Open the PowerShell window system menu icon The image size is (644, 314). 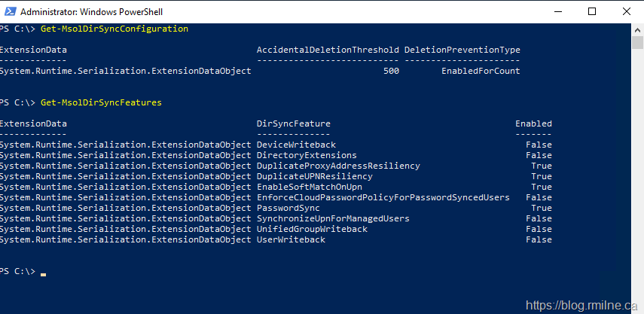coord(8,11)
